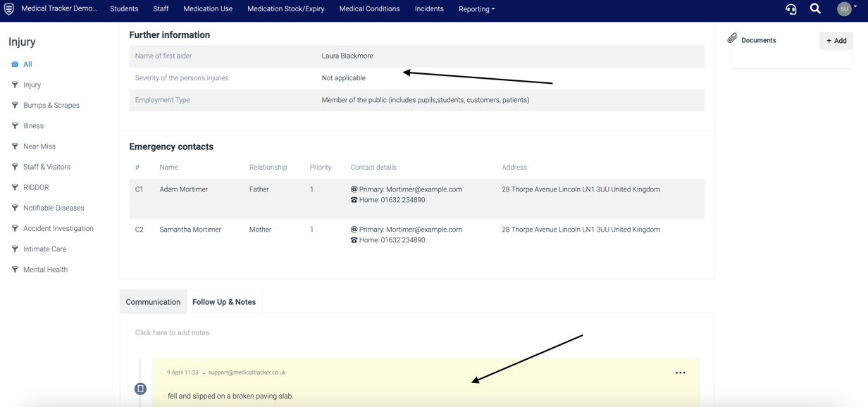Image resolution: width=868 pixels, height=407 pixels.
Task: Select the All filter in the Injury sidebar
Action: tap(23, 63)
